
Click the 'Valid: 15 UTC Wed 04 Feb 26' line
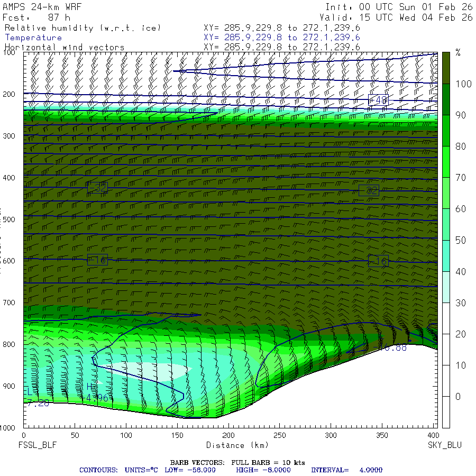click(396, 17)
